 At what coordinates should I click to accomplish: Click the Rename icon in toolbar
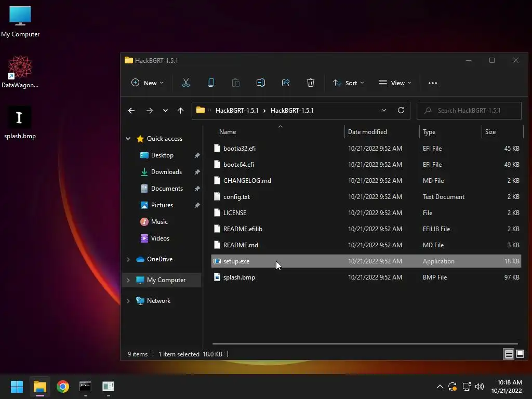click(261, 83)
